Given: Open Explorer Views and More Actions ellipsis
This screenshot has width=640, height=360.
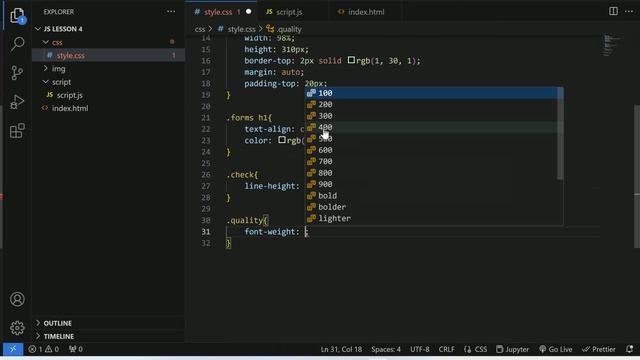Looking at the screenshot, I should (171, 11).
